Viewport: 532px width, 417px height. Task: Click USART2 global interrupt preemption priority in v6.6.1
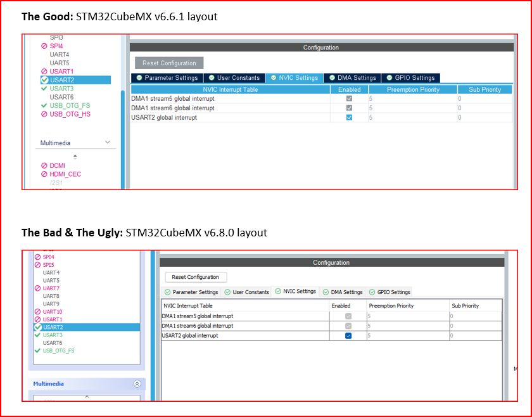(413, 117)
